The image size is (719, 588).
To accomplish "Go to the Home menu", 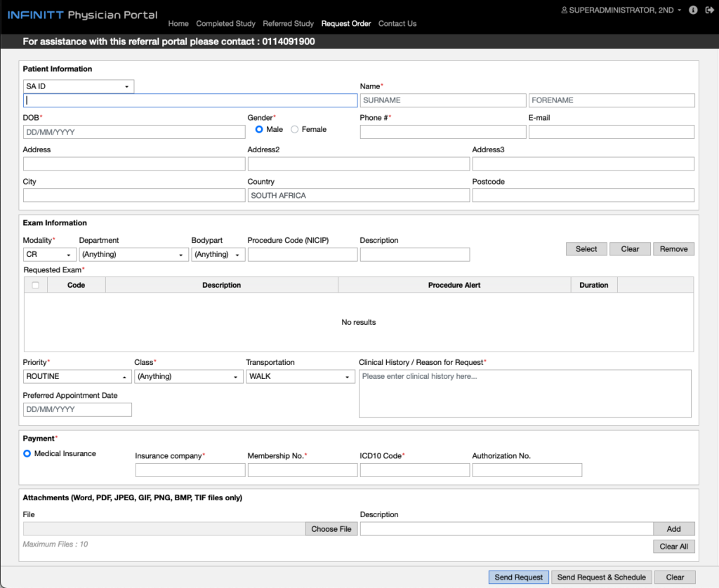I will click(178, 23).
